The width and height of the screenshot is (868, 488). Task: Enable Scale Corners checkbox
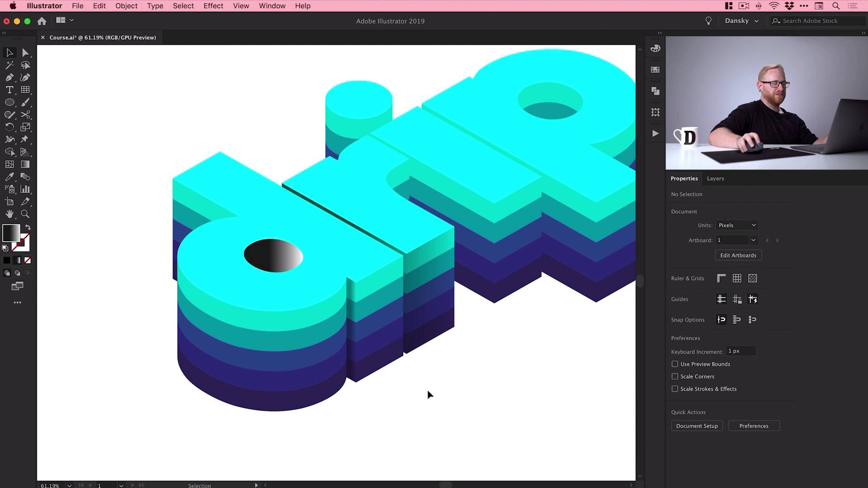[x=675, y=376]
